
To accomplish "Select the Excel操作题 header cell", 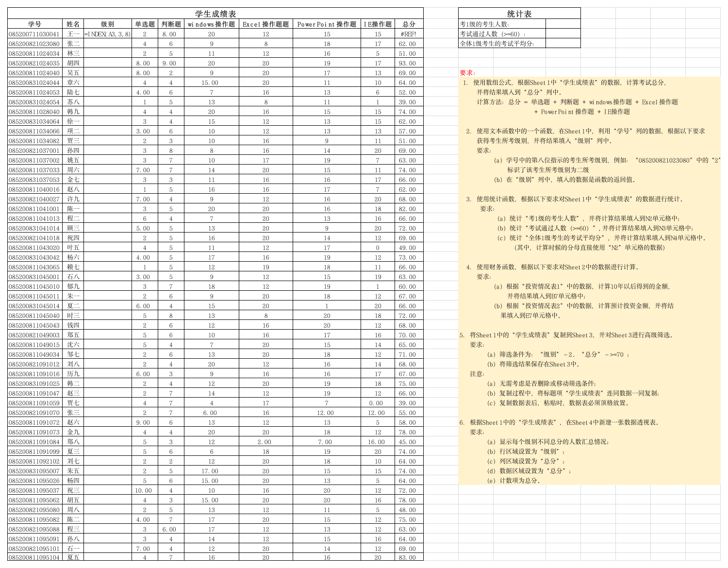I will coord(266,24).
